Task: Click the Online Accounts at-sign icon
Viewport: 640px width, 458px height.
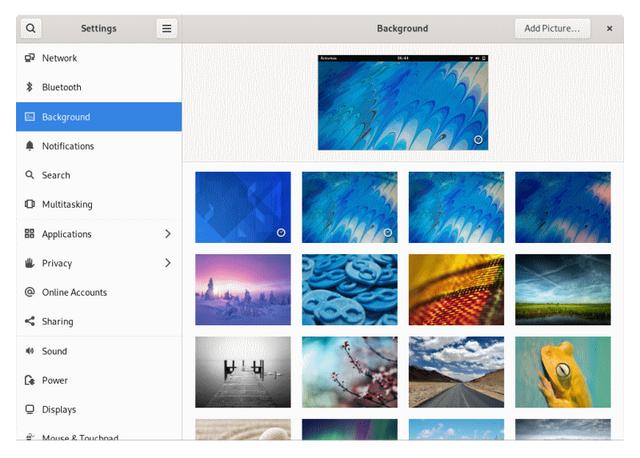Action: click(x=29, y=292)
